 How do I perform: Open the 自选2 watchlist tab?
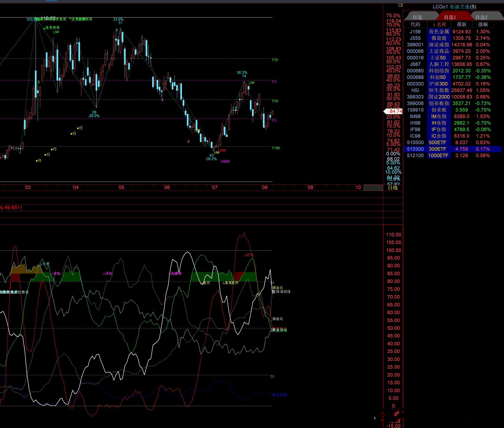tap(481, 17)
